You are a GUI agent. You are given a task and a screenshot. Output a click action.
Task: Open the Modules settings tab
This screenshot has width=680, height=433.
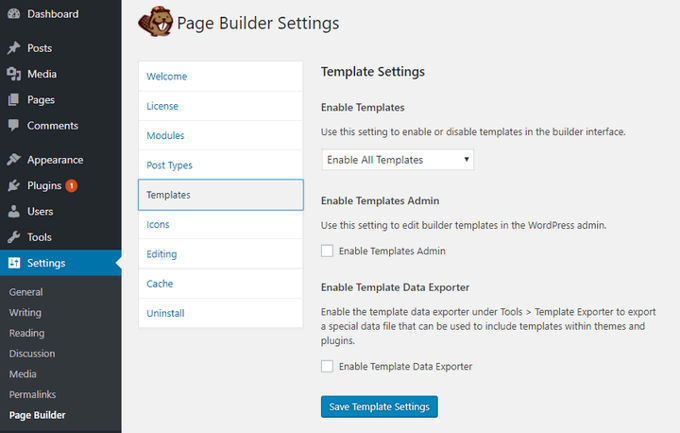[221, 135]
